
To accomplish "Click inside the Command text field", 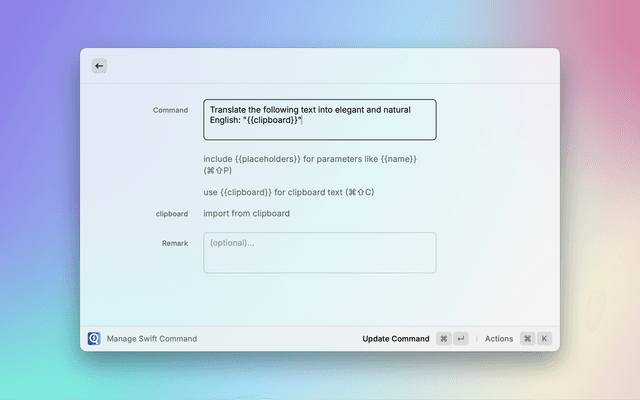I will tap(319, 119).
